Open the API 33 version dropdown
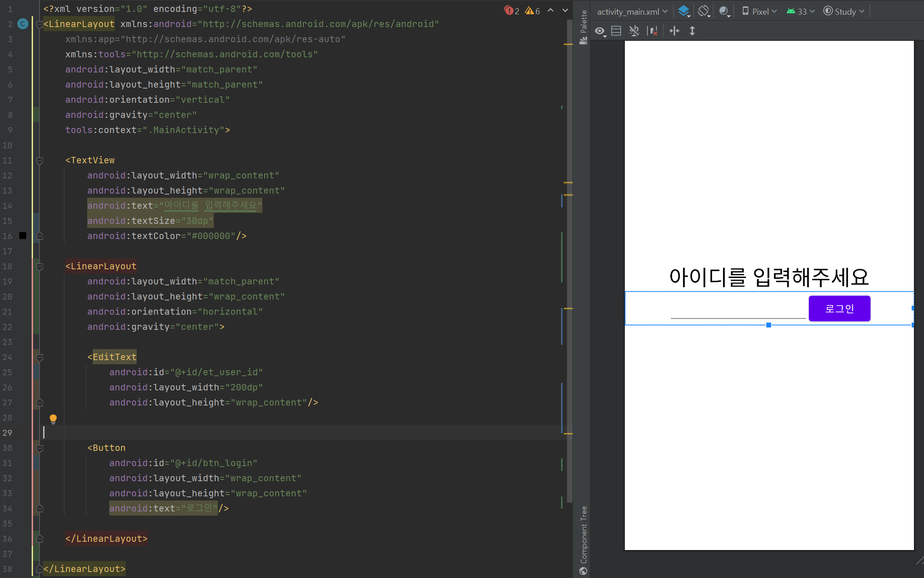Viewport: 924px width, 578px height. [801, 11]
